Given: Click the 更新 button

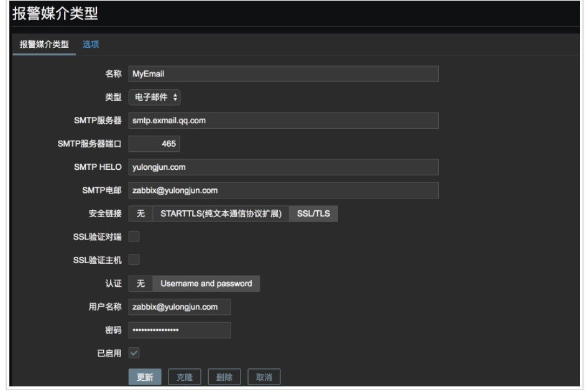Looking at the screenshot, I should coord(145,377).
